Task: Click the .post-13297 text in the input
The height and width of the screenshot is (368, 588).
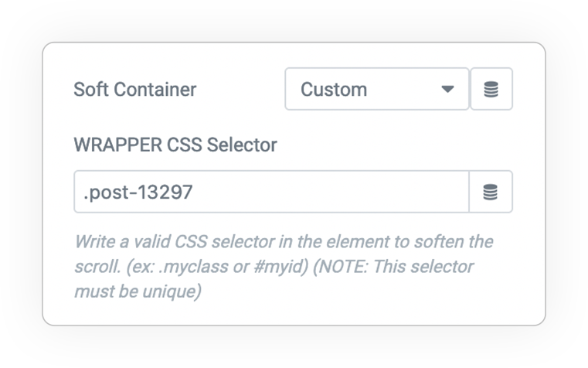Action: 138,192
